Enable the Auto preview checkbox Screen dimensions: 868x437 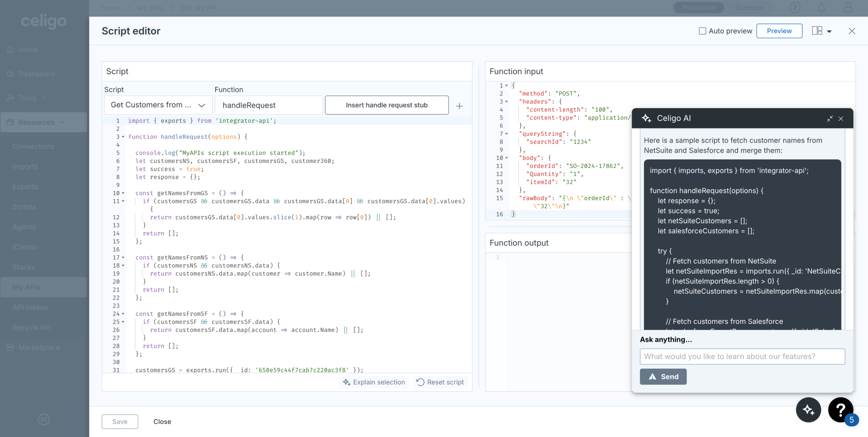click(x=703, y=31)
